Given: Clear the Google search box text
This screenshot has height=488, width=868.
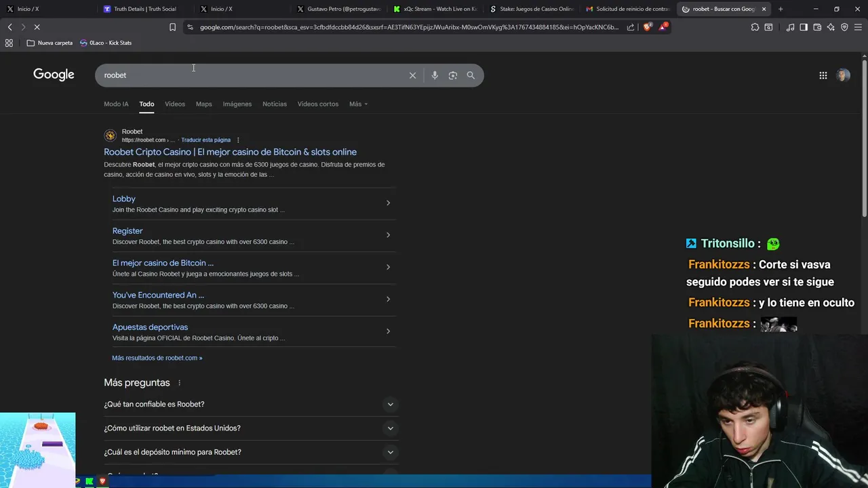Looking at the screenshot, I should [x=412, y=75].
